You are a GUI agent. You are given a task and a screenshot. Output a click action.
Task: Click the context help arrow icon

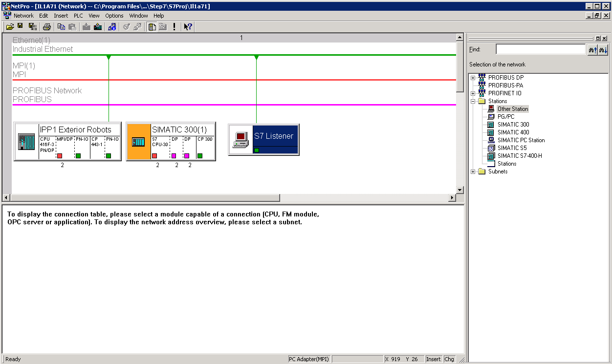(188, 27)
